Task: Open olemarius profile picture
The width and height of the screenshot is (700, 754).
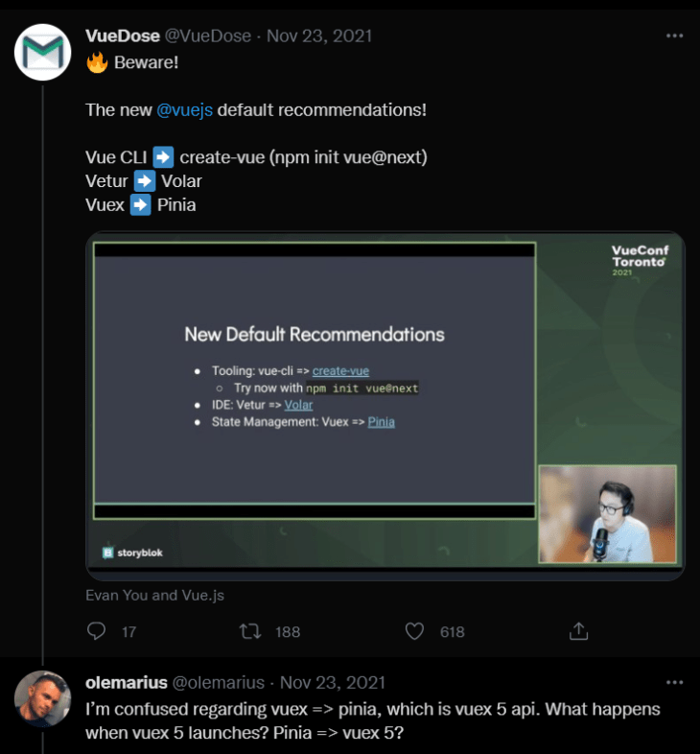Action: pyautogui.click(x=43, y=698)
